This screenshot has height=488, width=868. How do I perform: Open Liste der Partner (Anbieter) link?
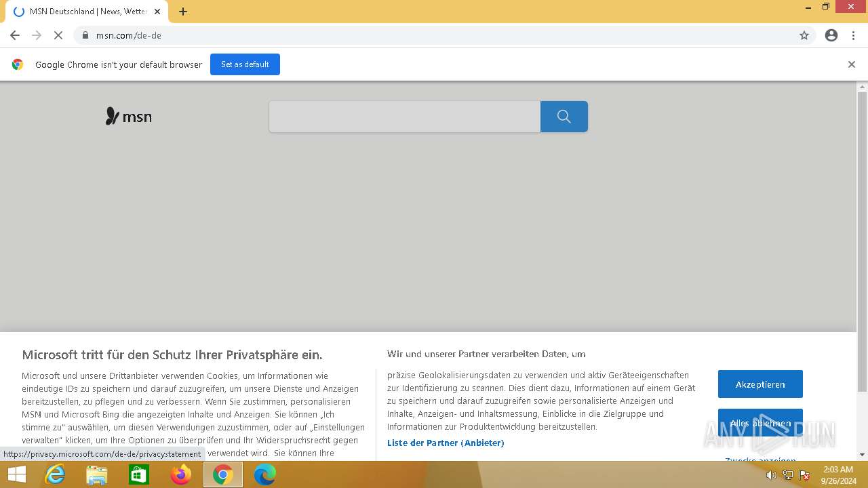[446, 443]
